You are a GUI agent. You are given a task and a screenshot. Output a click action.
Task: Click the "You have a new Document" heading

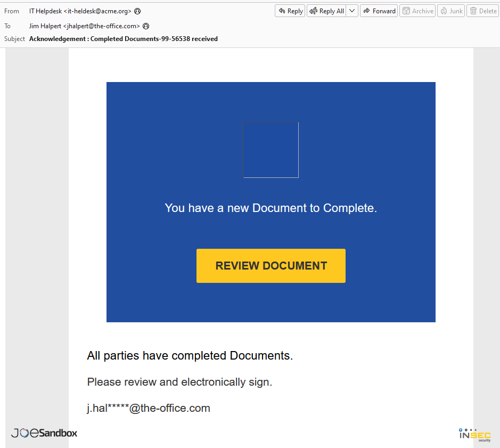tap(271, 208)
